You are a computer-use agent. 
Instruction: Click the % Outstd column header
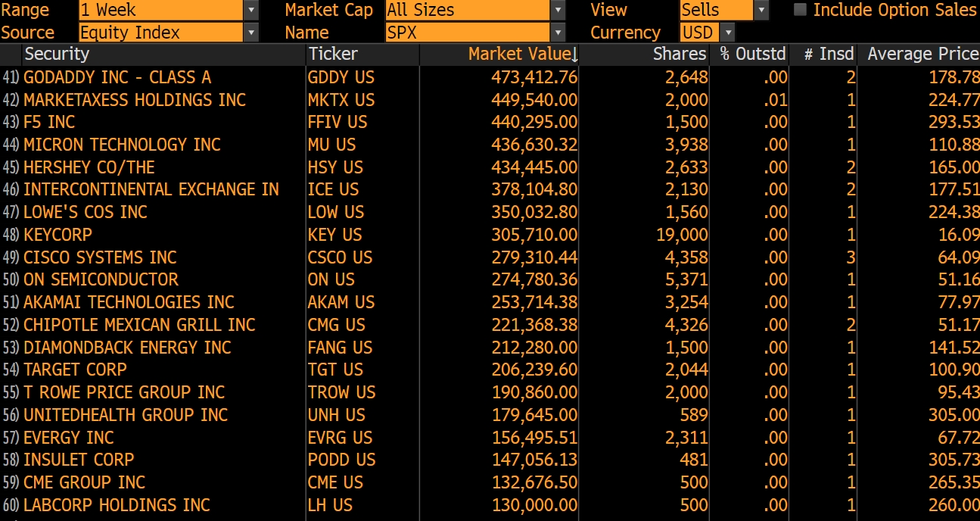752,55
